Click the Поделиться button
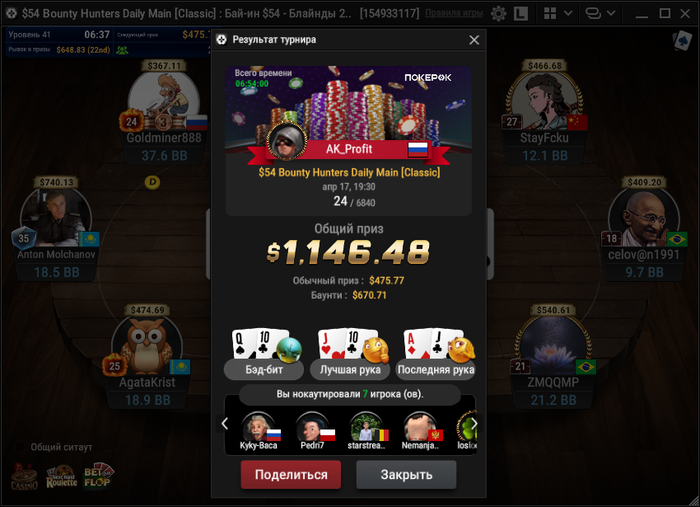Image resolution: width=700 pixels, height=507 pixels. coord(291,474)
